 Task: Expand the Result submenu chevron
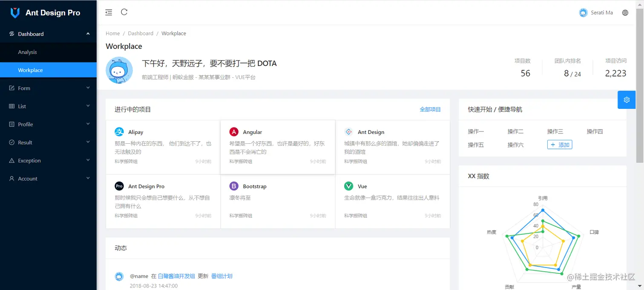[88, 142]
